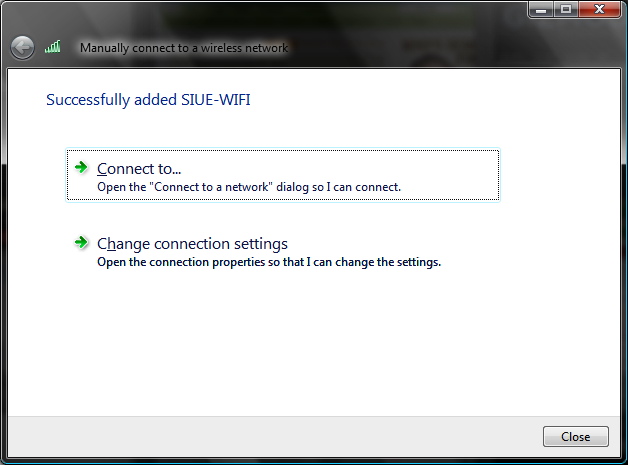Open the "Connect to..." option
Screen dimensions: 628x465
139,168
